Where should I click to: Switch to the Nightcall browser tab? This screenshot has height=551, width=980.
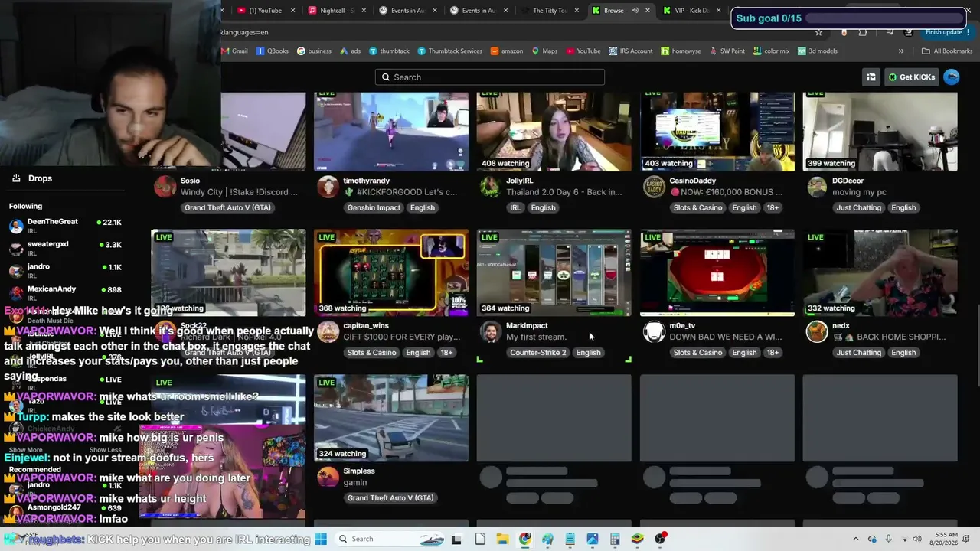(x=337, y=11)
